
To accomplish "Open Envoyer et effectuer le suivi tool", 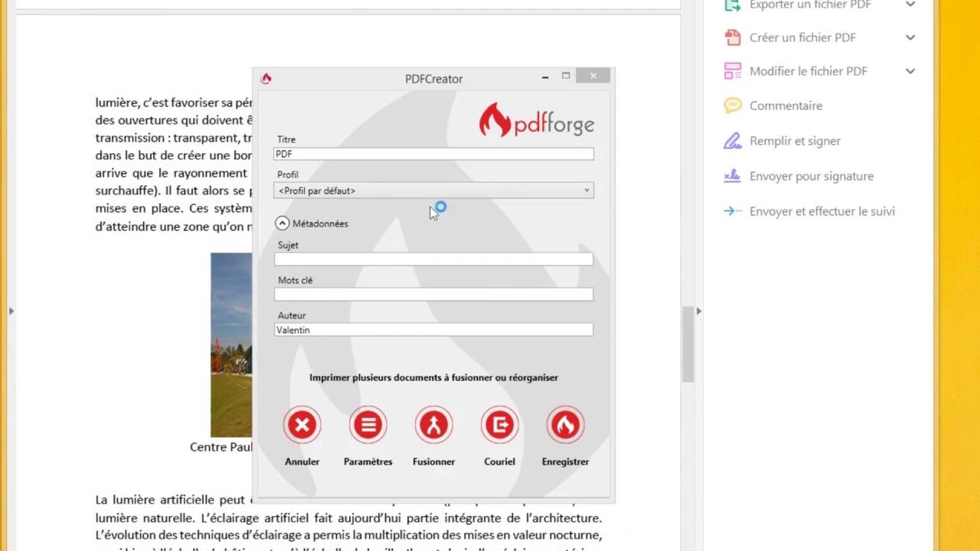I will pyautogui.click(x=822, y=211).
